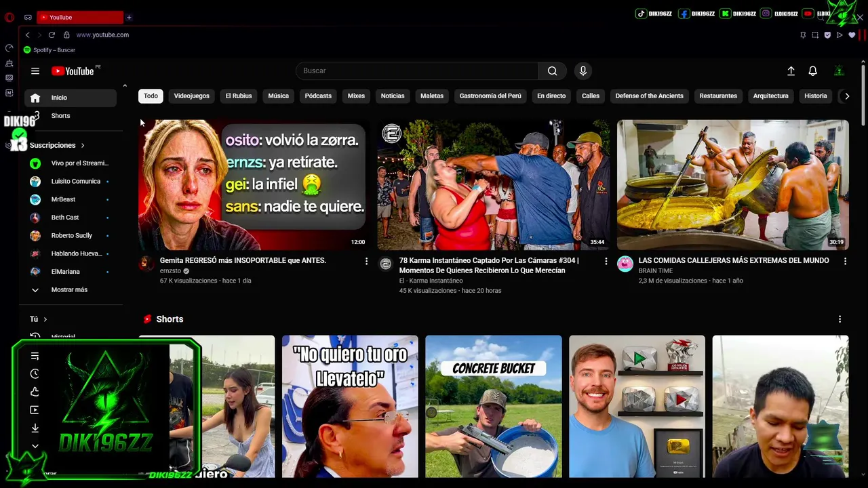Open the YouTube hamburger guide menu

click(x=35, y=70)
